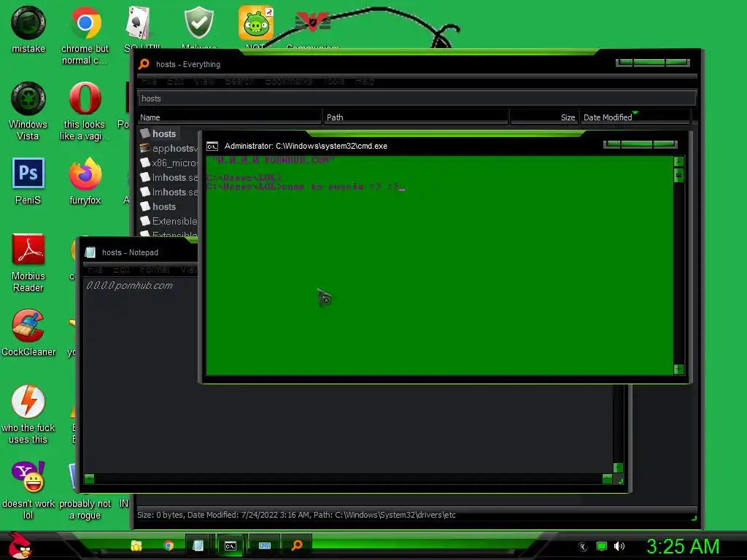747x560 pixels.
Task: Switch to Everything search taskbar button
Action: [297, 545]
